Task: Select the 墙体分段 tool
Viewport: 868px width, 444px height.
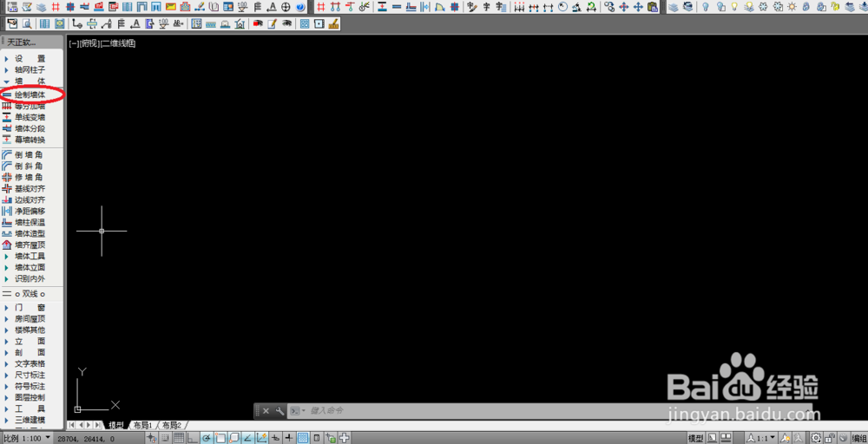Action: point(30,128)
